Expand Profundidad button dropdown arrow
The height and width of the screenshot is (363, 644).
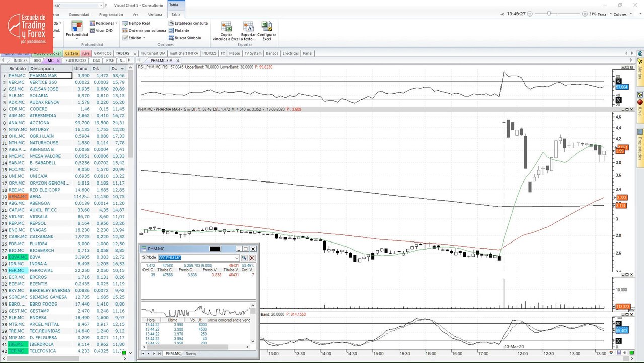click(x=77, y=38)
